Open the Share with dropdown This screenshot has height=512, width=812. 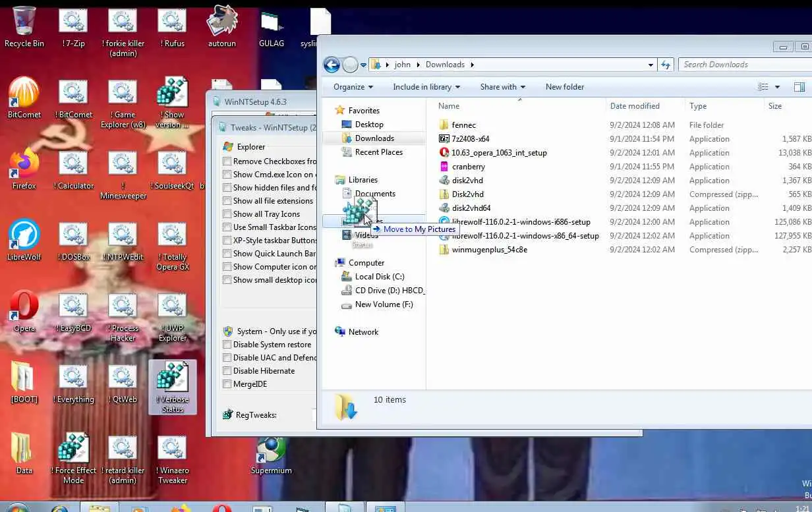503,87
